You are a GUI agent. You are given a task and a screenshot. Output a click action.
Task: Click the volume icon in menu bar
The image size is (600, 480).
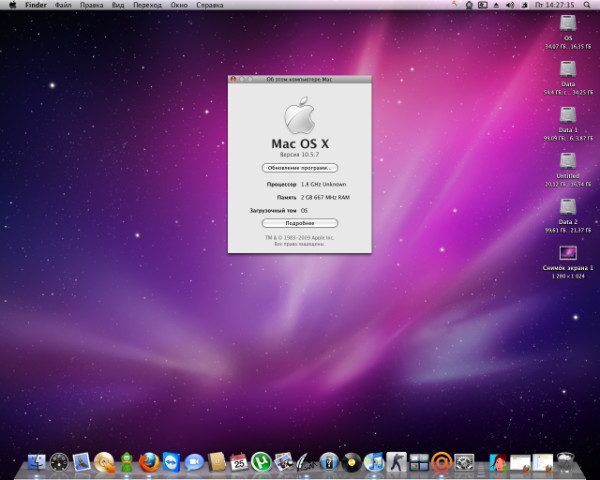point(510,5)
